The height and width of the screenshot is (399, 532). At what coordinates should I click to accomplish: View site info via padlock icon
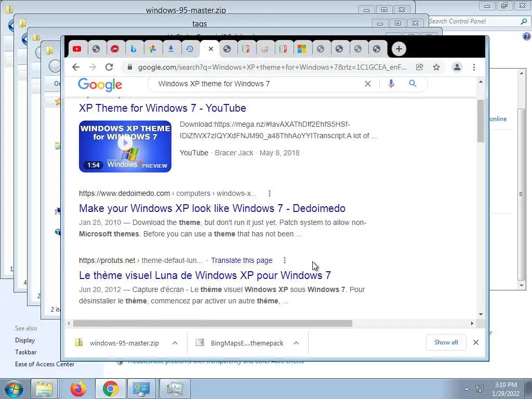[x=129, y=67]
